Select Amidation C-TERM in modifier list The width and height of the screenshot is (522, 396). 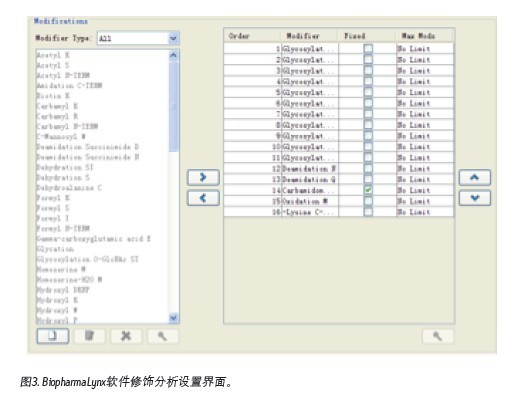coord(69,86)
